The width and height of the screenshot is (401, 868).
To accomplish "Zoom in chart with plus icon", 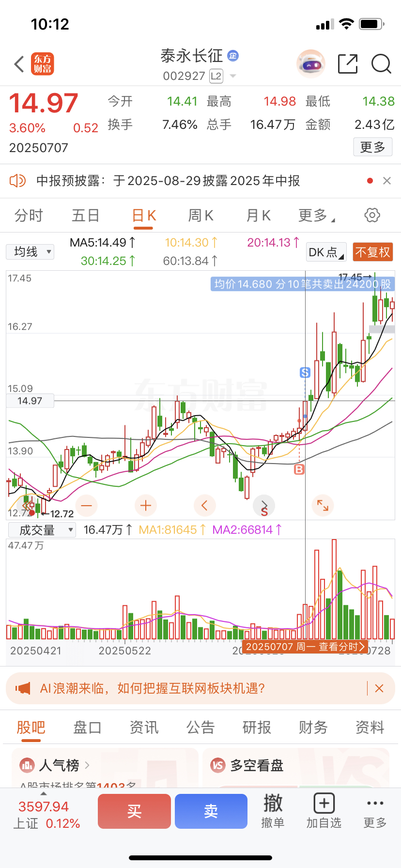I will tap(146, 506).
